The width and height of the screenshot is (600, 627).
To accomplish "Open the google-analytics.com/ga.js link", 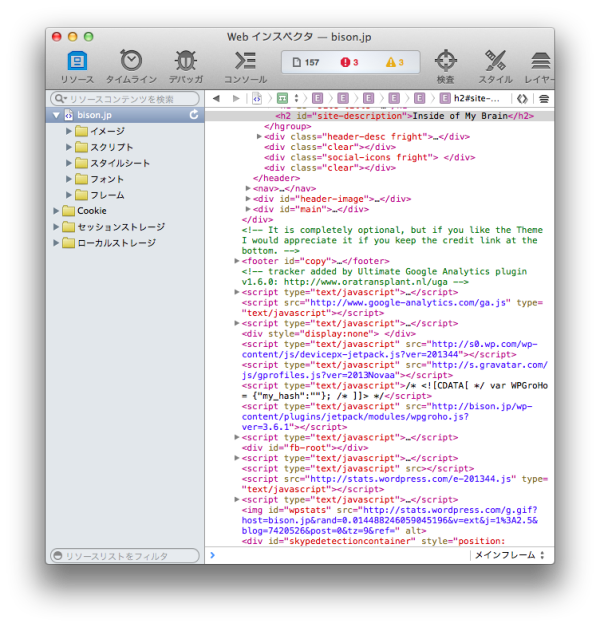I will pos(408,303).
